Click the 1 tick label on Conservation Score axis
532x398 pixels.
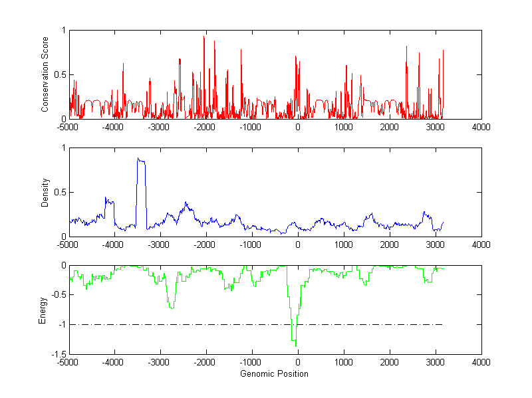[x=63, y=31]
